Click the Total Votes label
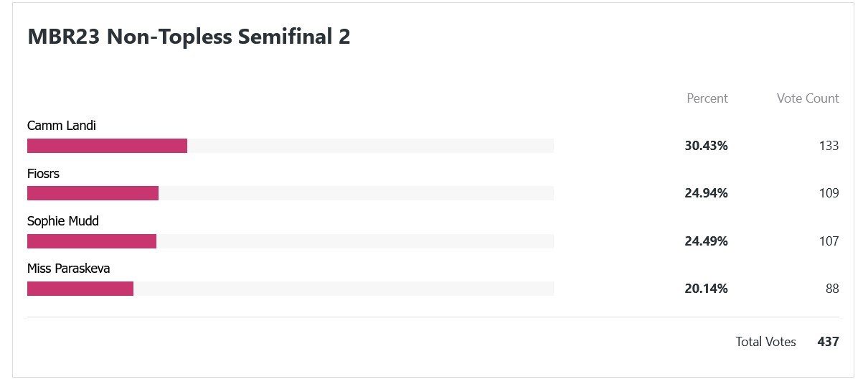The image size is (868, 382). (765, 342)
